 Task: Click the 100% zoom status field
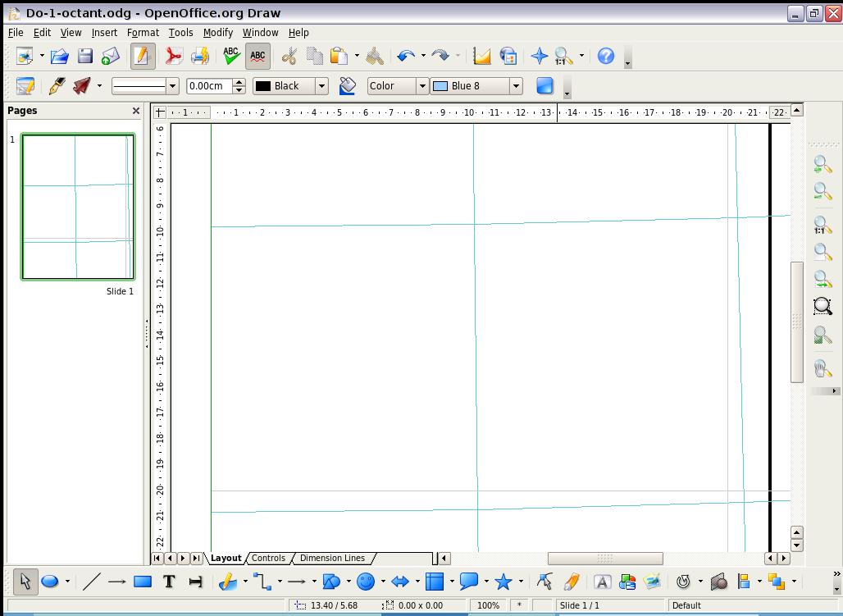pos(488,605)
